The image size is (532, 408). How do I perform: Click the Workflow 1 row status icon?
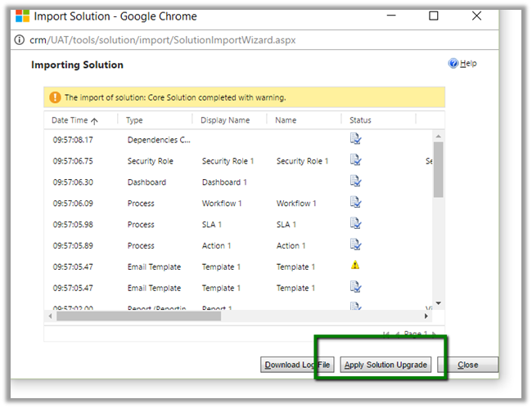click(x=356, y=203)
